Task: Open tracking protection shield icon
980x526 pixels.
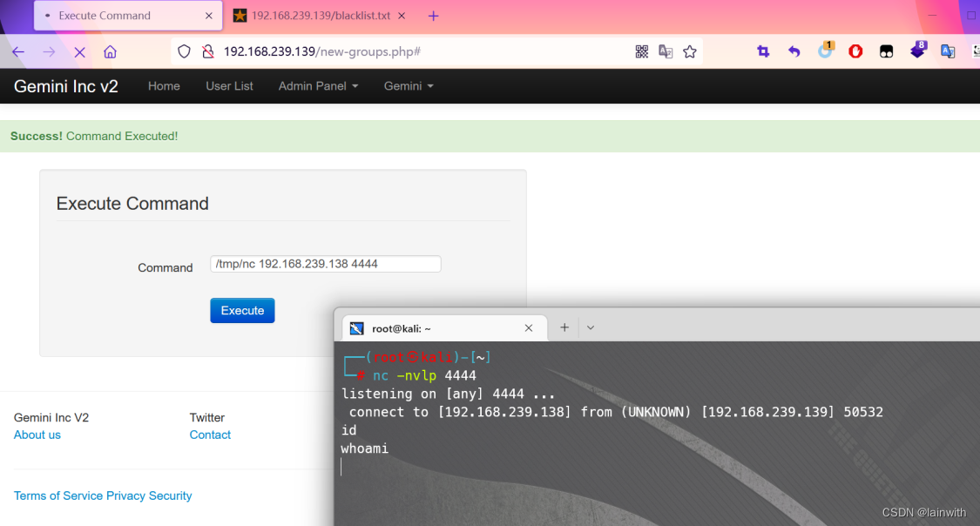Action: (184, 52)
